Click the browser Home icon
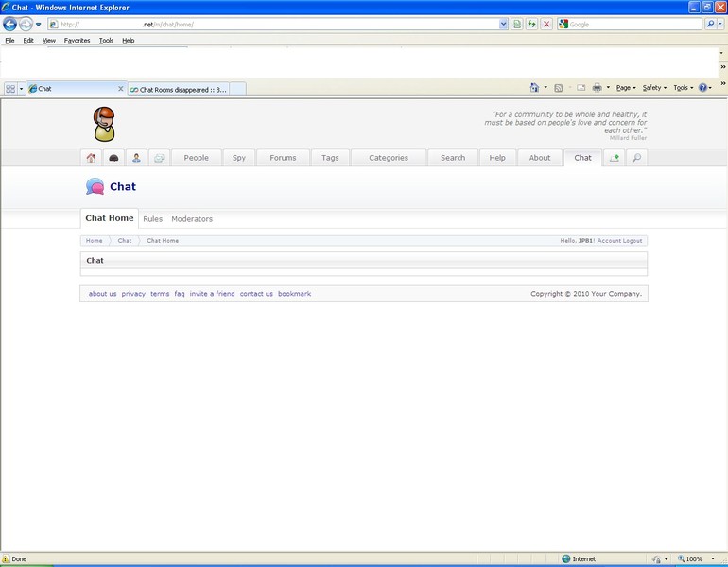Screen dimensions: 728x567 534,87
